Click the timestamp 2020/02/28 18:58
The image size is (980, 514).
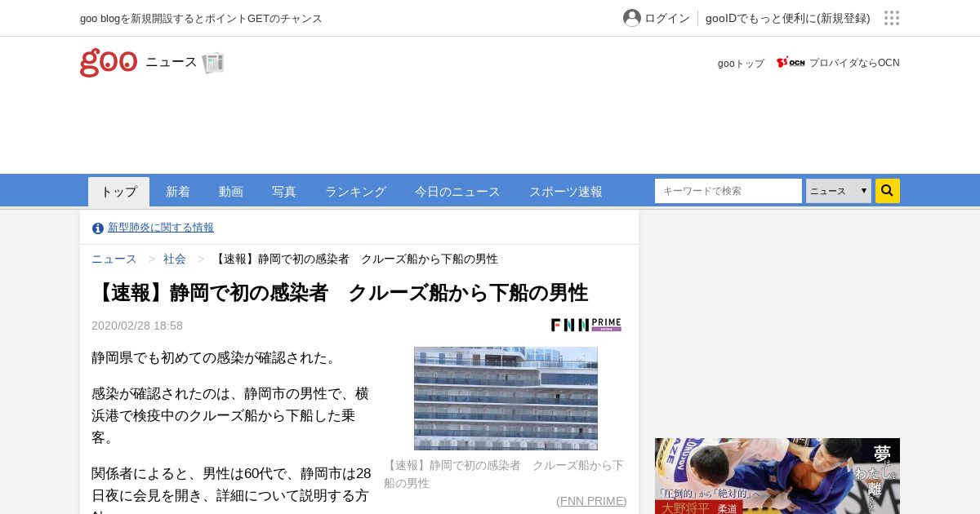coord(137,326)
